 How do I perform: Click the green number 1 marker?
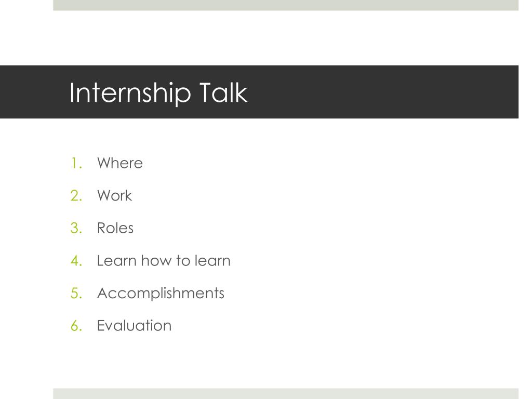pos(76,164)
